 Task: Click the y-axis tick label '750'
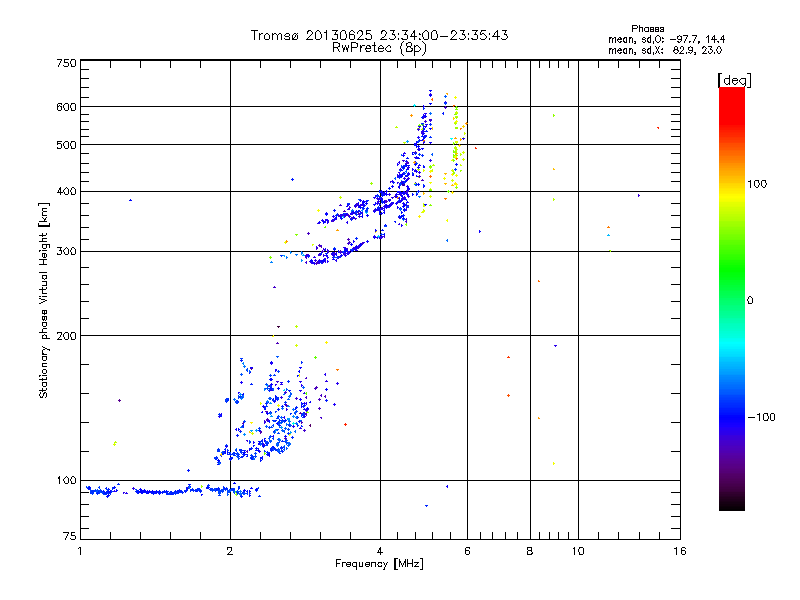[67, 63]
